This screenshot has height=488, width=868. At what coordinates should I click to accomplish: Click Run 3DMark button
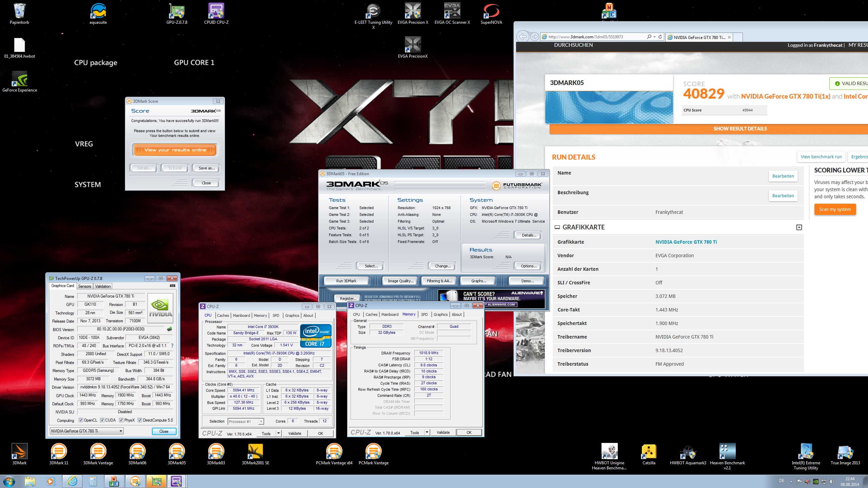[346, 281]
